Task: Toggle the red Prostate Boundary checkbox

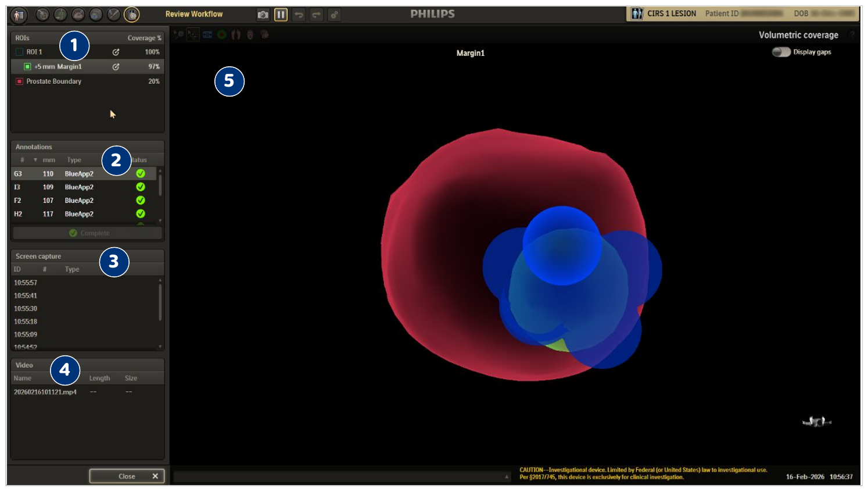Action: [20, 81]
